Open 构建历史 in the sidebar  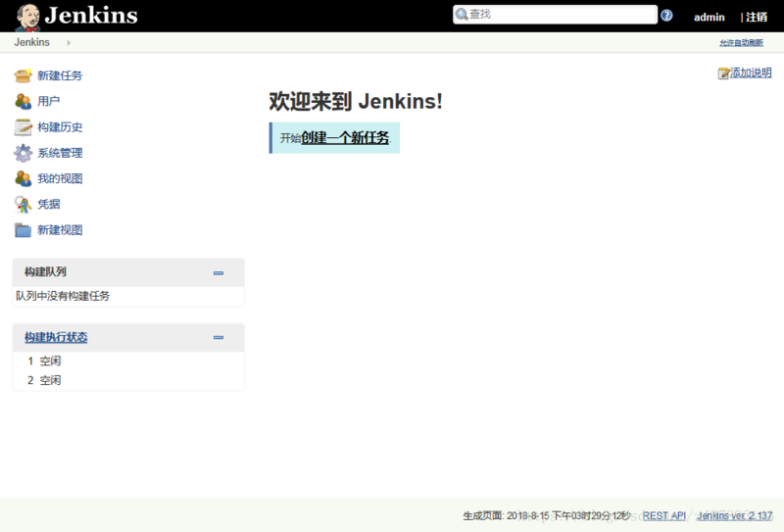(x=60, y=127)
